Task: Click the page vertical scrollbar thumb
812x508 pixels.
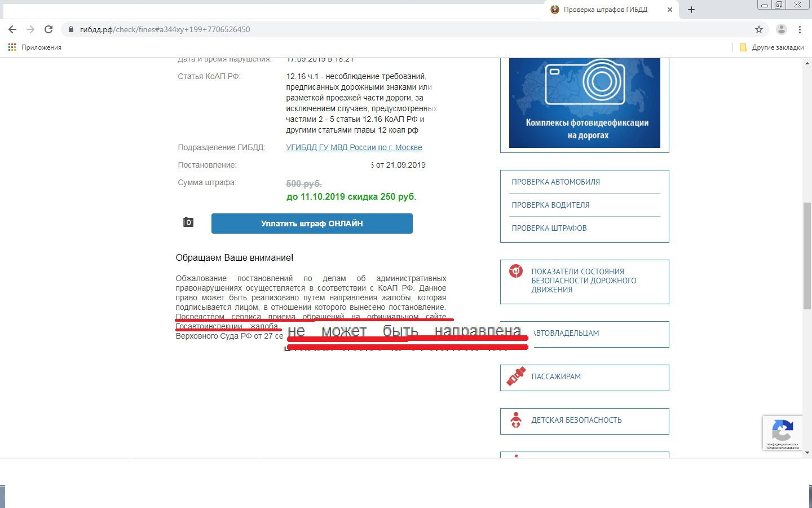Action: [807, 256]
